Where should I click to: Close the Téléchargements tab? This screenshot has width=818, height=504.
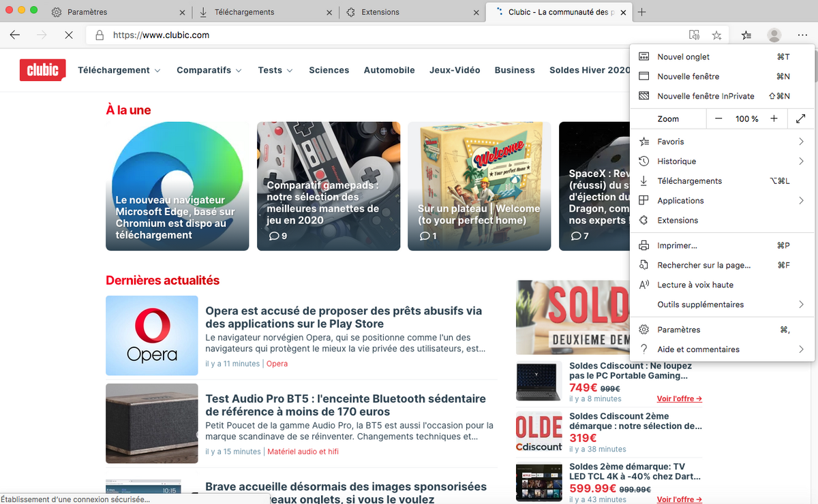point(329,12)
